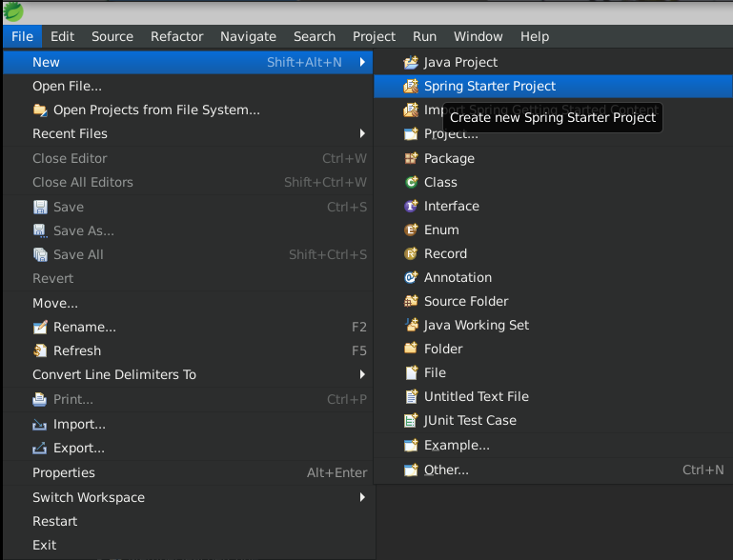Click the Import icon in File menu

pos(40,424)
